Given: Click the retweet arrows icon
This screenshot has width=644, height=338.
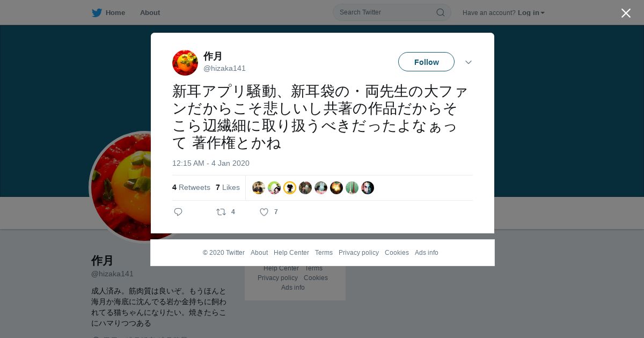Looking at the screenshot, I should click(x=221, y=212).
